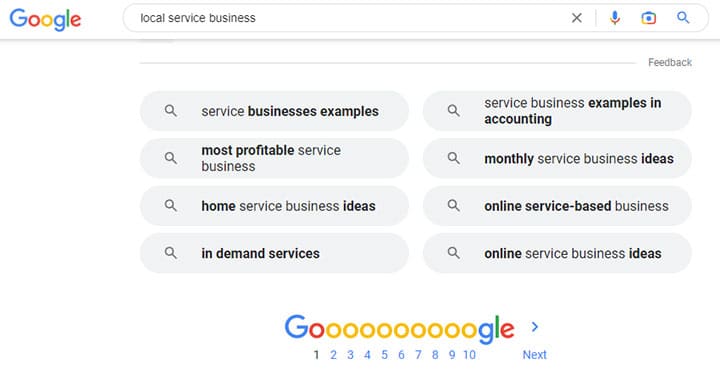
Task: Choose the 'home service business ideas' suggestion
Action: [274, 206]
